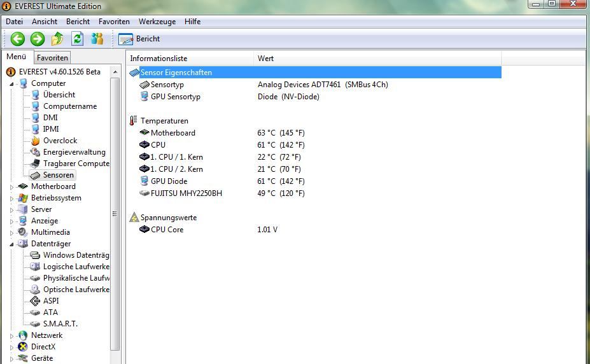Click the tree panel scrollbar thumb
This screenshot has height=364, width=590.
coord(115,214)
